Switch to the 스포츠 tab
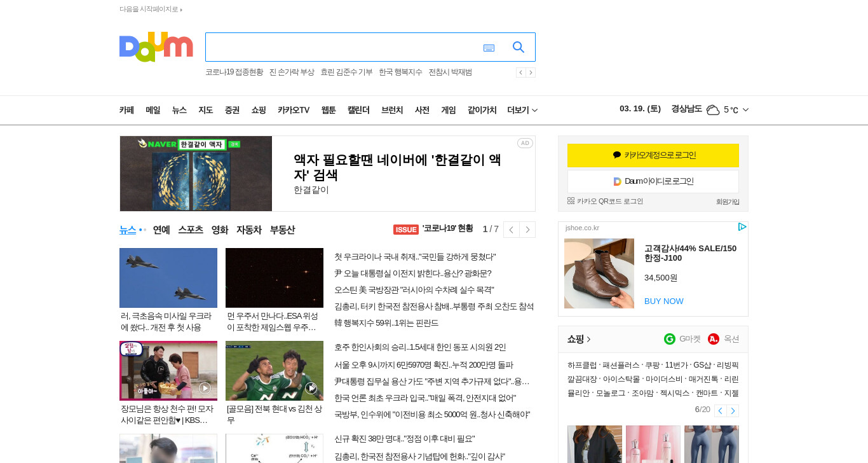The image size is (868, 463). click(191, 230)
